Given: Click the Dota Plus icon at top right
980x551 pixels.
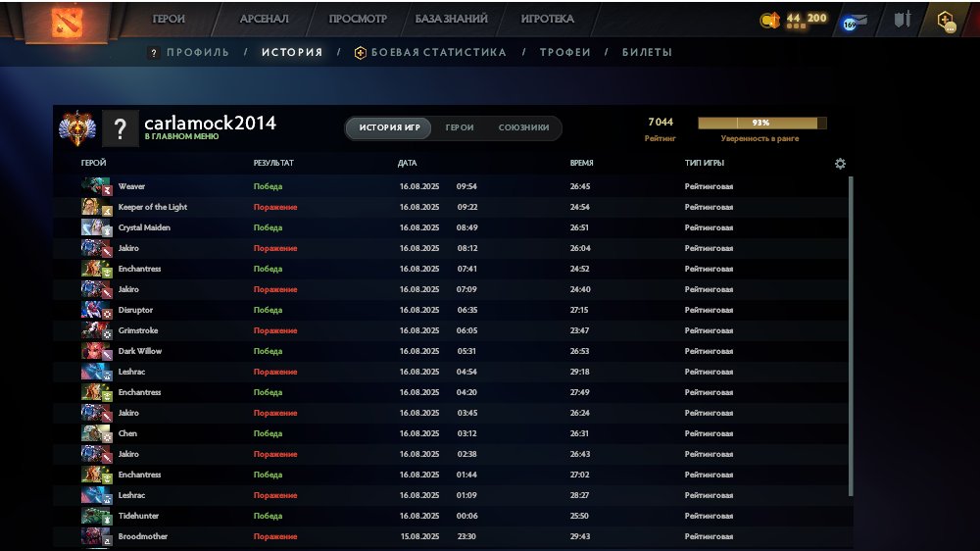Looking at the screenshot, I should pos(947,21).
